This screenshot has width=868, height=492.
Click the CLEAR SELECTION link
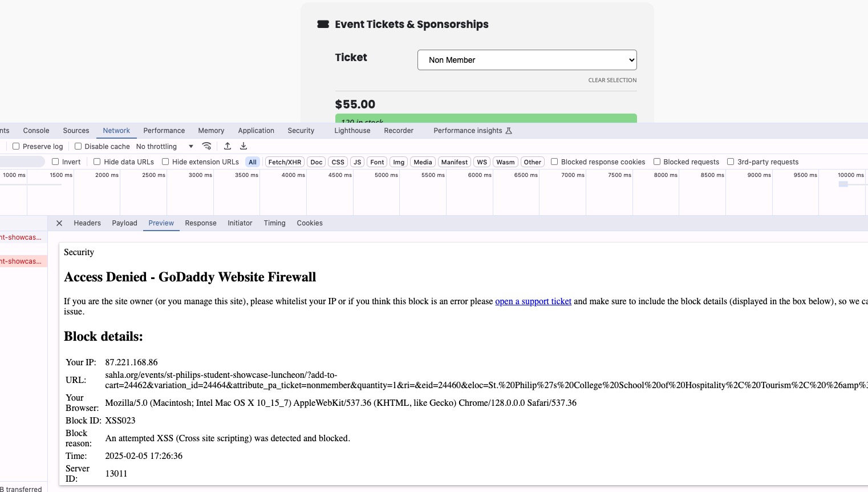coord(613,80)
